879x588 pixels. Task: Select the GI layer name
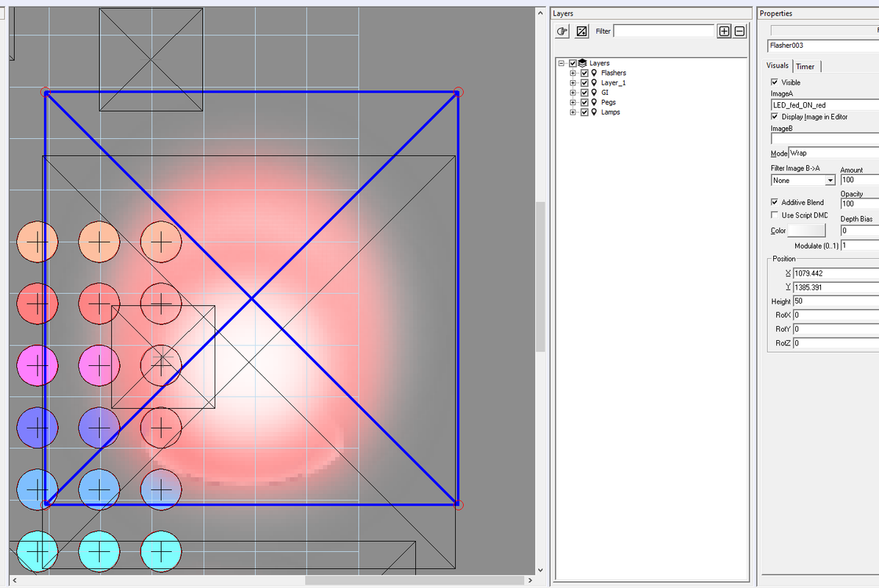(x=604, y=93)
